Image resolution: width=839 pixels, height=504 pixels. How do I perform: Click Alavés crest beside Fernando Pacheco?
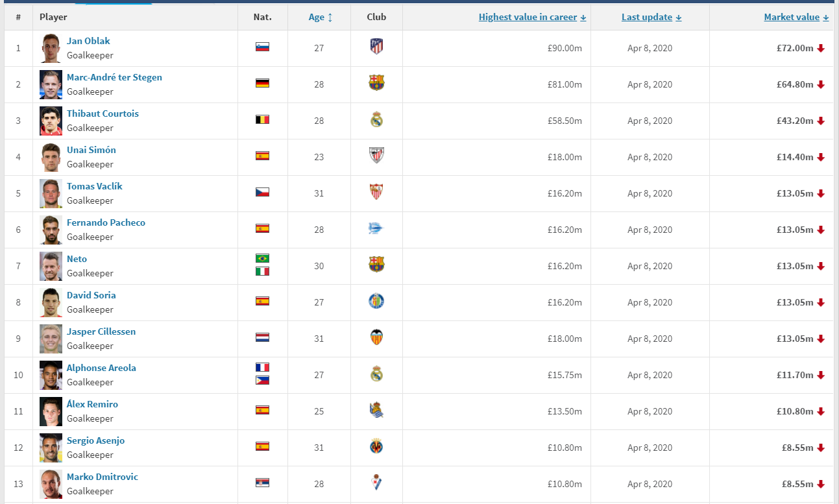coord(376,228)
